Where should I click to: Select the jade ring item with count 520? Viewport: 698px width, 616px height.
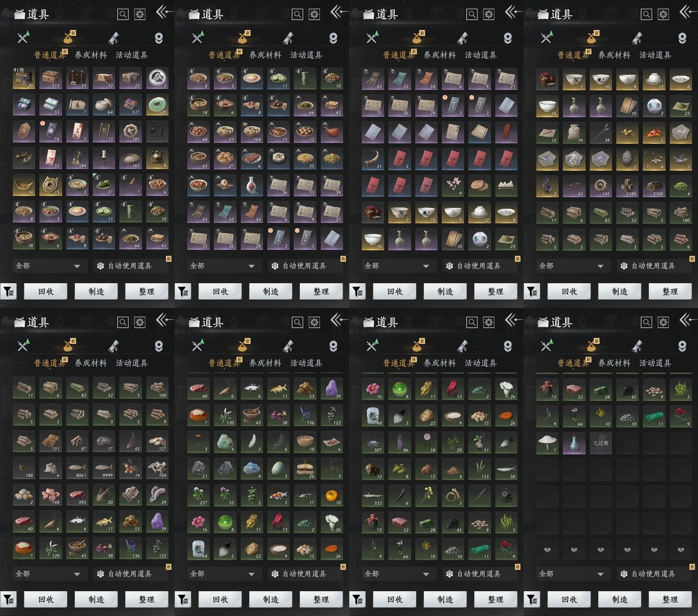(157, 105)
